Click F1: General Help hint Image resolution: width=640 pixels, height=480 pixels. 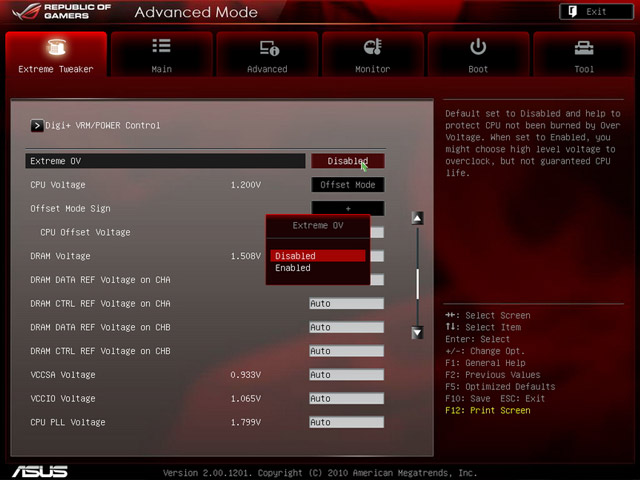pyautogui.click(x=485, y=363)
